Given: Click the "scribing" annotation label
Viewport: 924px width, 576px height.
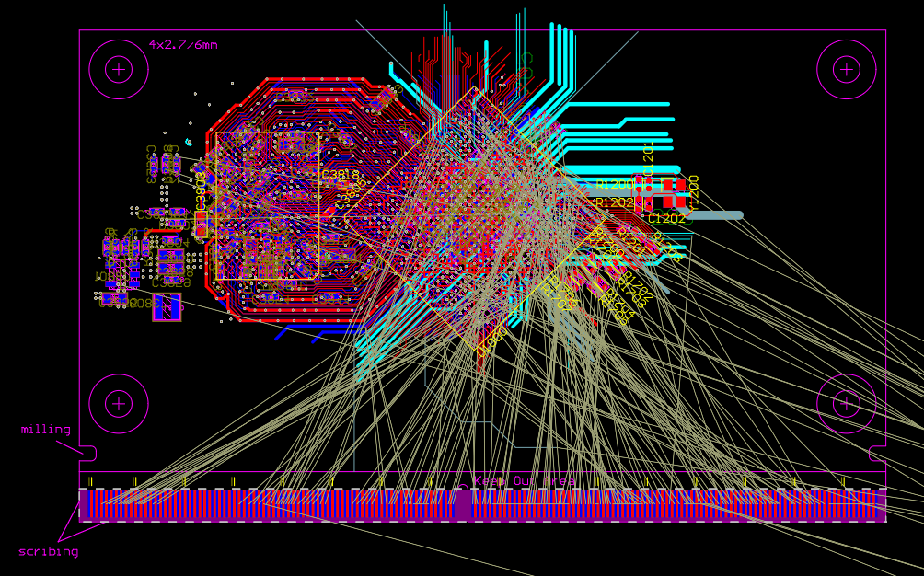Looking at the screenshot, I should 49,552.
